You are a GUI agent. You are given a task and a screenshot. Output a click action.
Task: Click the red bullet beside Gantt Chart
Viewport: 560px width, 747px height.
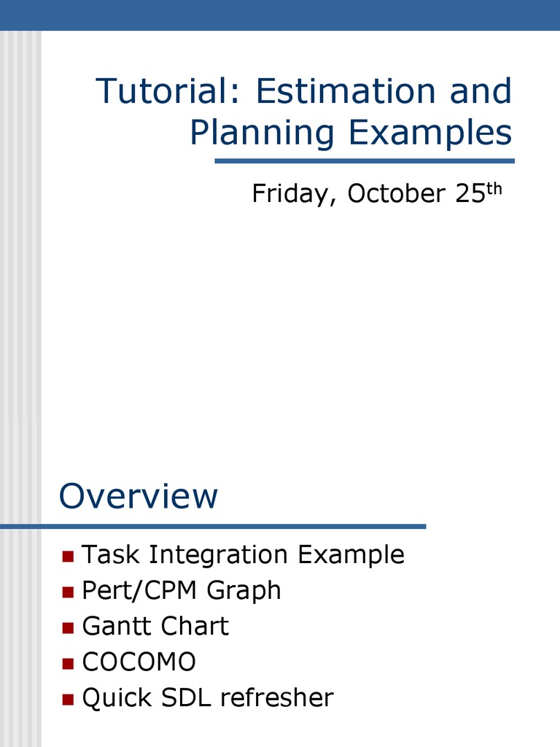click(69, 627)
